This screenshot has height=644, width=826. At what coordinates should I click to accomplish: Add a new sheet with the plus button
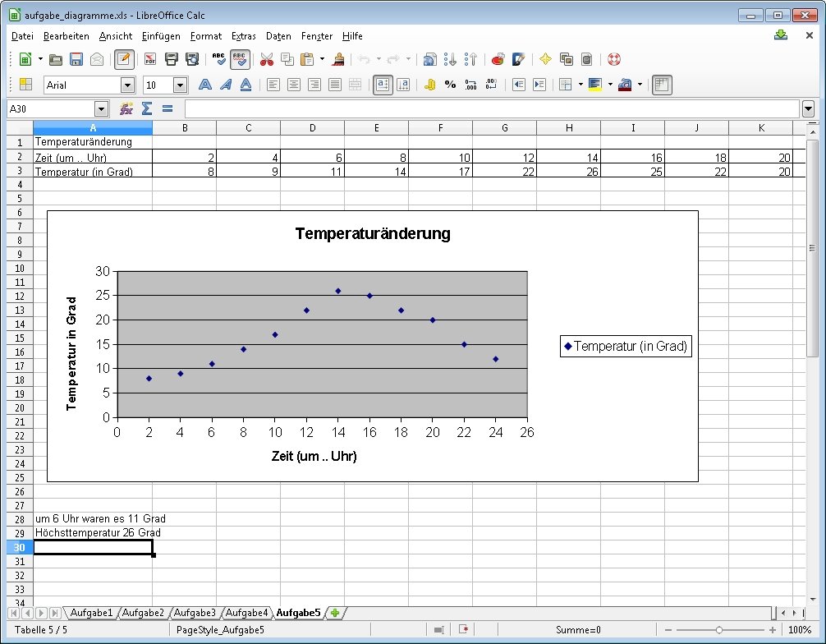tap(335, 613)
